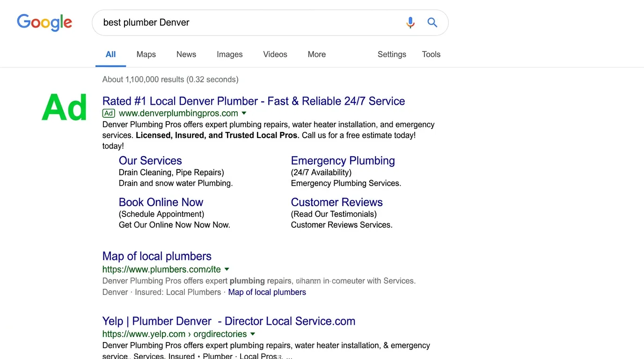The image size is (644, 359).
Task: Click 'Licensed, Insured, and Trusted Local Pros' bold text
Action: 217,135
